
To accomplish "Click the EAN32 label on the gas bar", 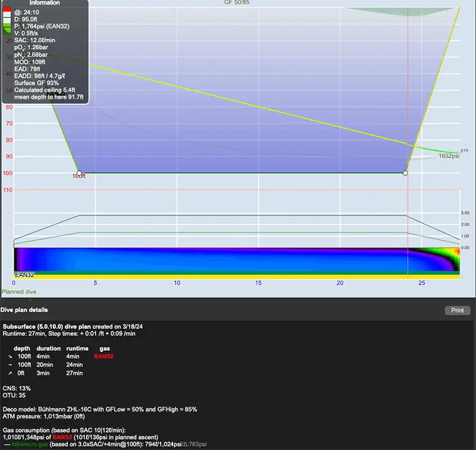I will click(x=24, y=275).
